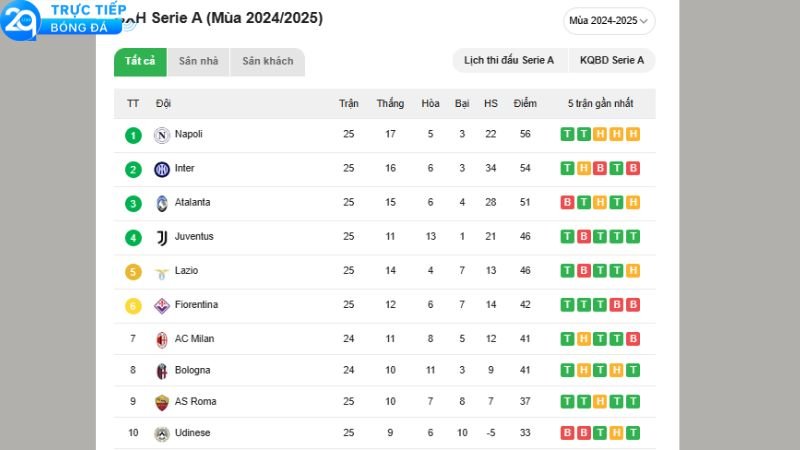Select the Tất cả tab

(140, 62)
